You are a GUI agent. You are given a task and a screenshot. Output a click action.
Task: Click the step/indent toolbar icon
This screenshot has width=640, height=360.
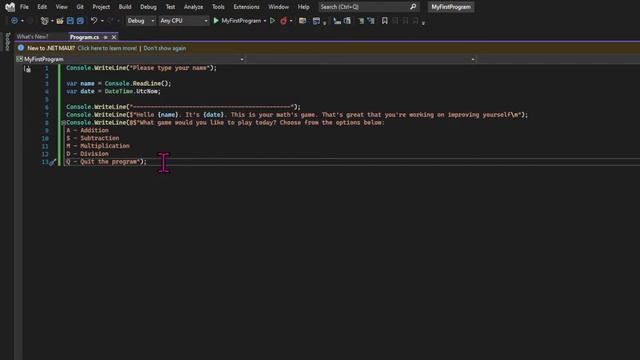pyautogui.click(x=337, y=21)
